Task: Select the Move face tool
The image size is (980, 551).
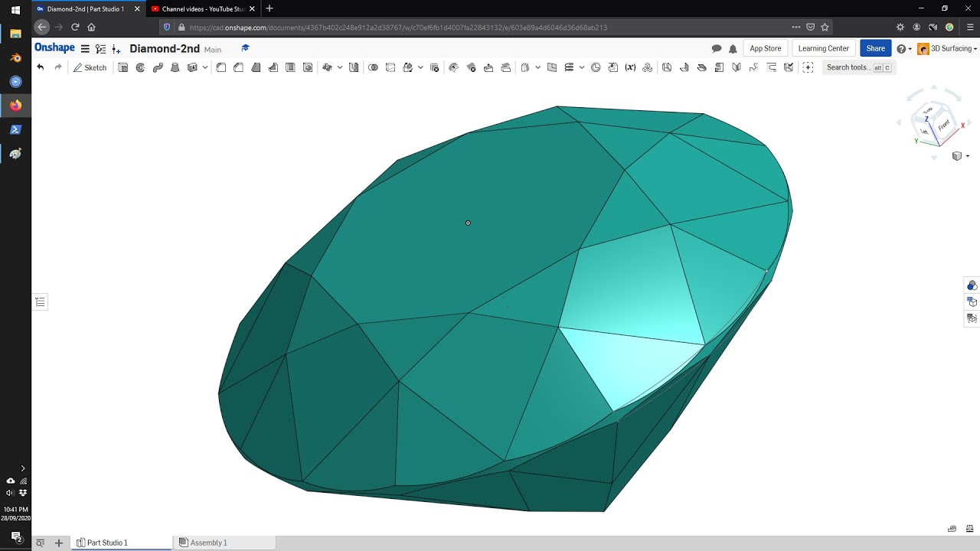Action: (x=488, y=67)
